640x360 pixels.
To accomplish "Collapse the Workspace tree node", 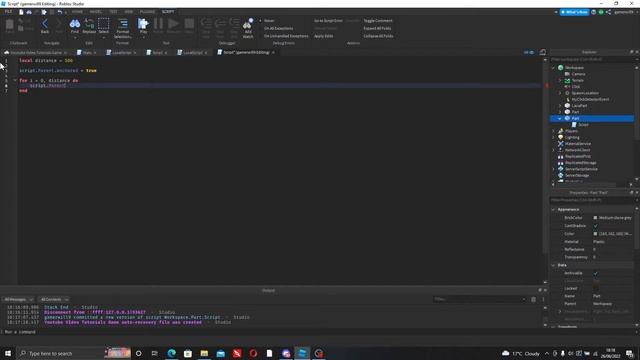I will [553, 68].
